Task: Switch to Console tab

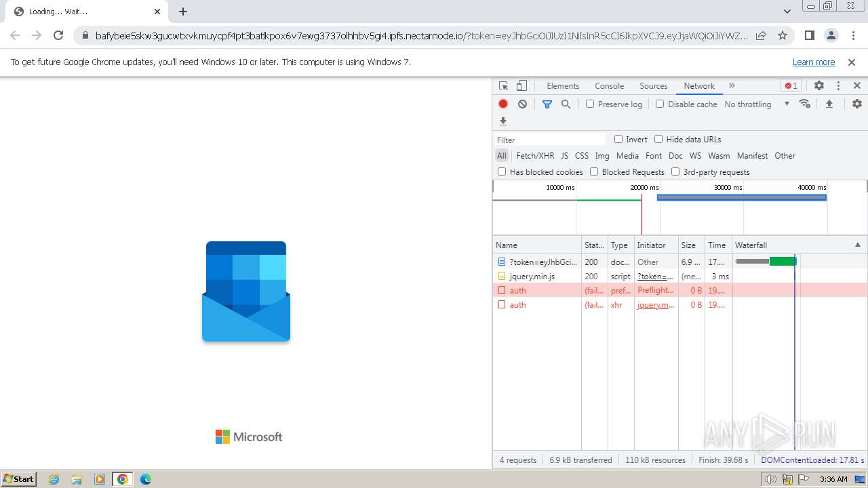Action: (x=609, y=86)
